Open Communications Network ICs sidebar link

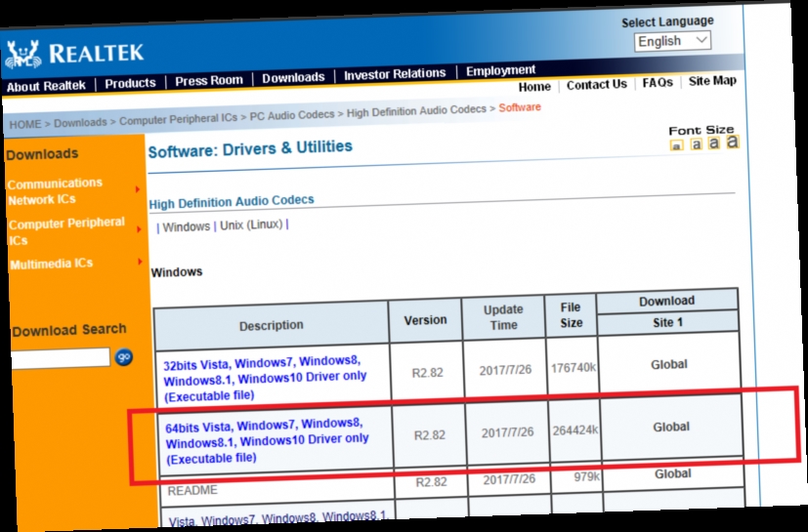coord(55,191)
